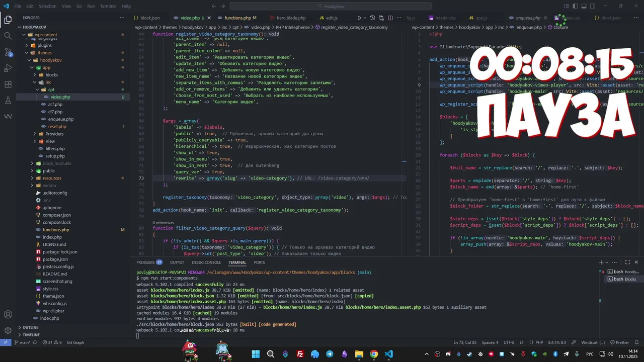Click the Prettier status bar item

pos(620,342)
